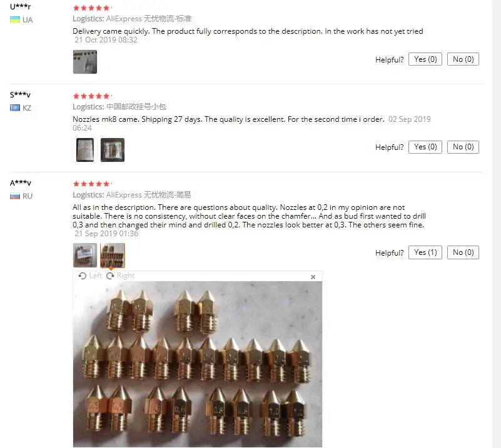This screenshot has height=448, width=501.
Task: Vote No (0) on S***v's review
Action: click(x=463, y=147)
